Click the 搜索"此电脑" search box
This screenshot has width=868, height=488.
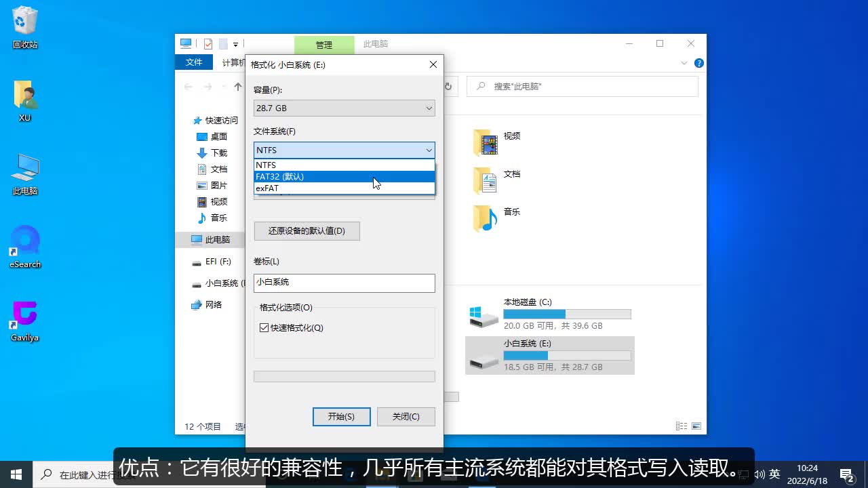click(x=582, y=86)
